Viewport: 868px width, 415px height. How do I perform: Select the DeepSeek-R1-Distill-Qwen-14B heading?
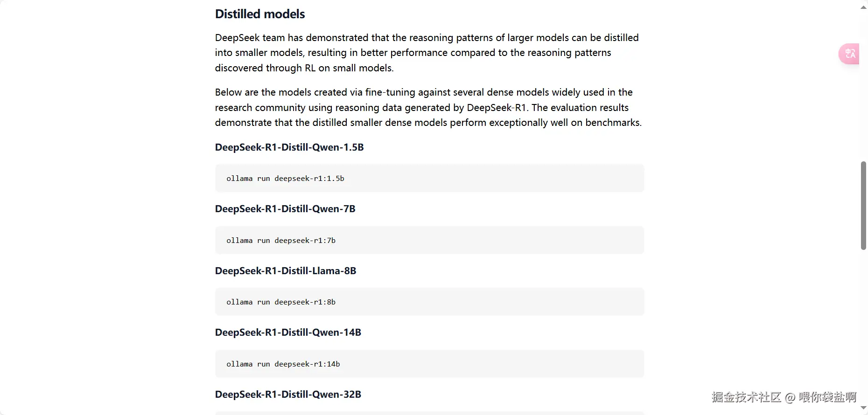[288, 332]
